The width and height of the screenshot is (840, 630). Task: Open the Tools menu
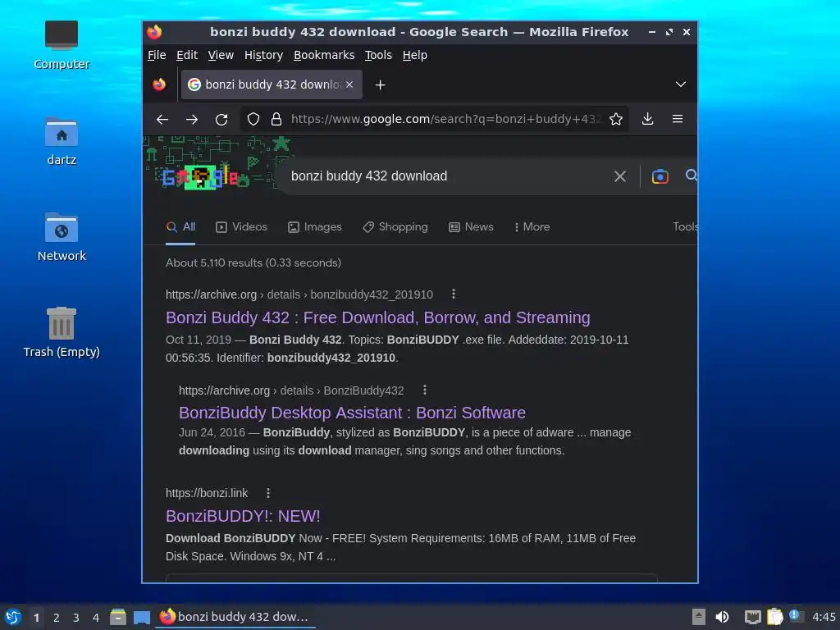pos(378,55)
